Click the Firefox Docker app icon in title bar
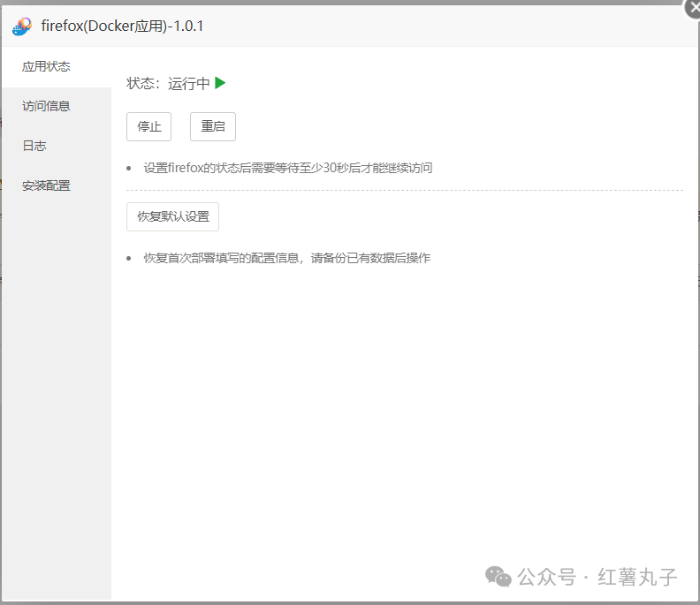700x605 pixels. 22,26
